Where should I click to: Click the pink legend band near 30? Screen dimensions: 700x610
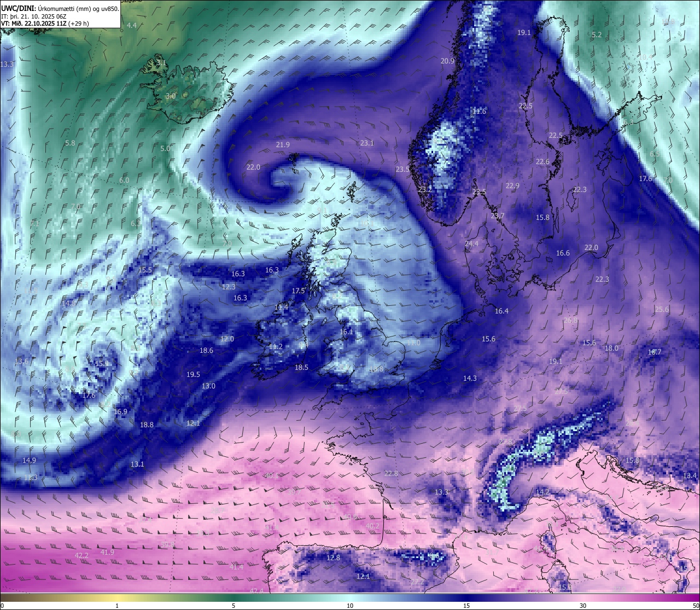[x=583, y=597]
